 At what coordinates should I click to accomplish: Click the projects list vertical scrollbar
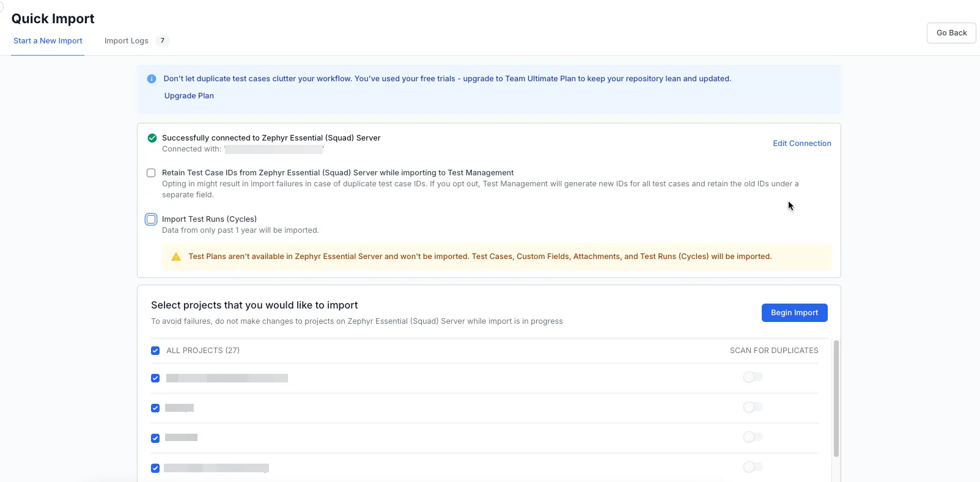[836, 398]
